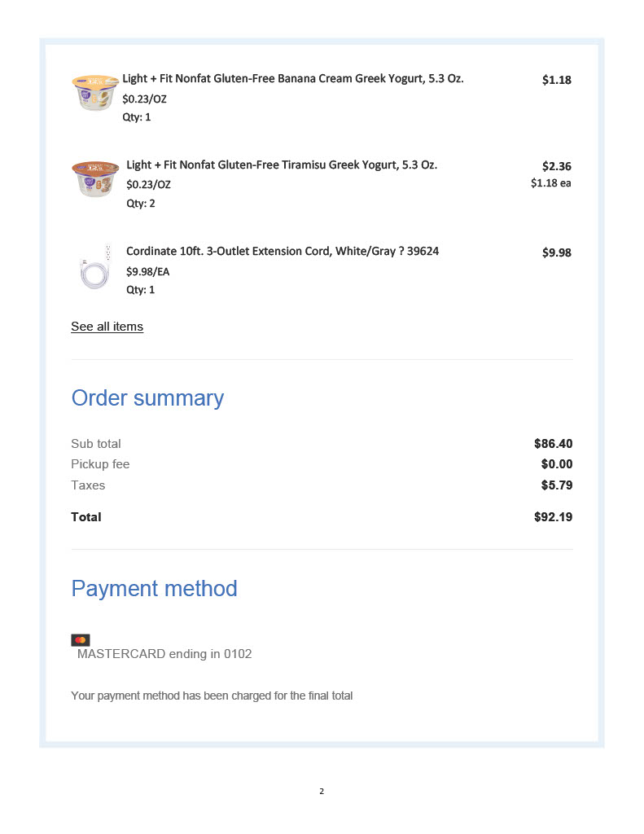
Task: Click the Qty: 2 text for Tiramisu yogurt
Action: point(140,204)
